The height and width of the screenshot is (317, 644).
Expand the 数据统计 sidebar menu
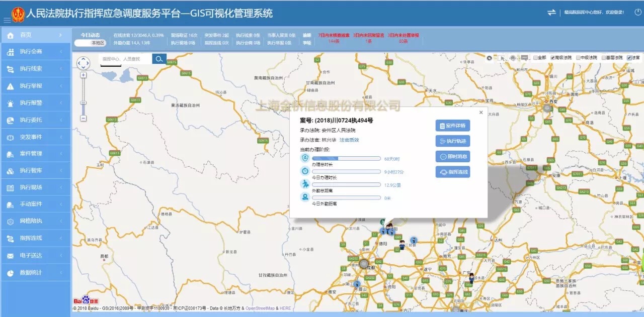(x=35, y=273)
